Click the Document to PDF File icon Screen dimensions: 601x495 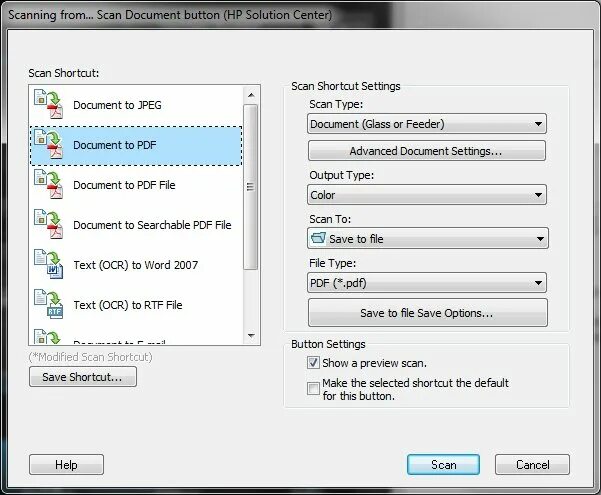tap(49, 184)
